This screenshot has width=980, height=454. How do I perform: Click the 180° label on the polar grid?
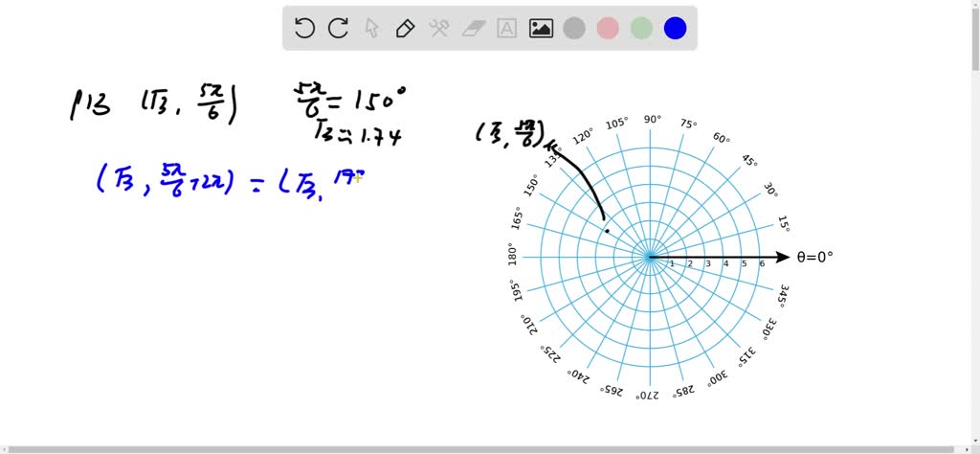coord(513,255)
